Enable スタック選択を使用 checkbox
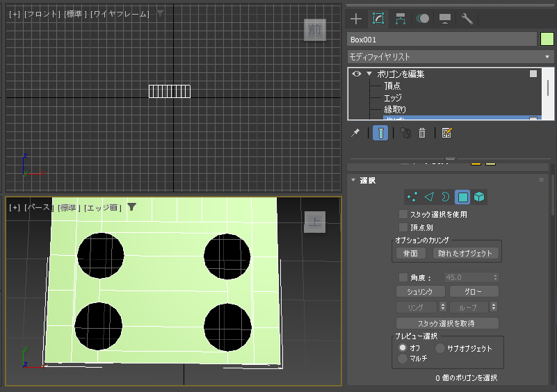Image resolution: width=557 pixels, height=392 pixels. click(403, 214)
